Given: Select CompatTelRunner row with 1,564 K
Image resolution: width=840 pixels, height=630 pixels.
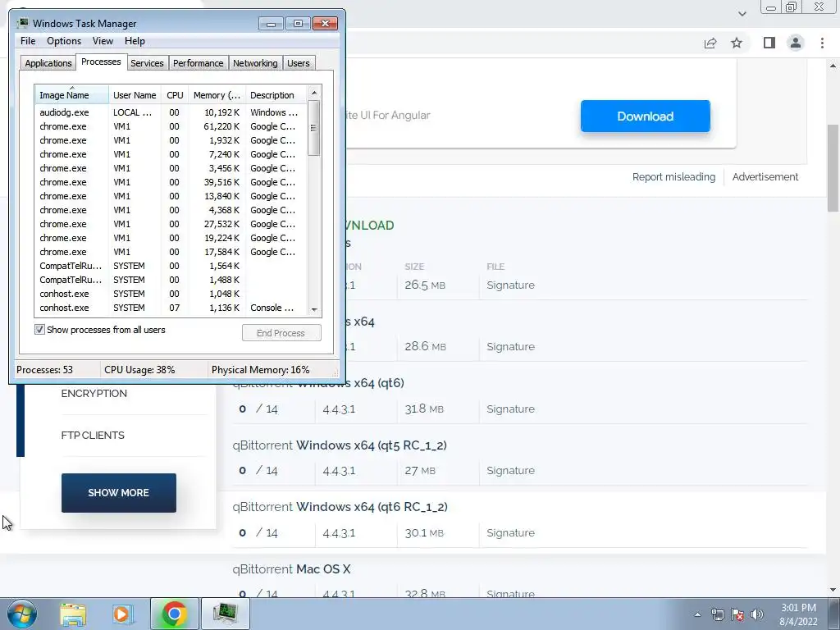Looking at the screenshot, I should tap(171, 266).
